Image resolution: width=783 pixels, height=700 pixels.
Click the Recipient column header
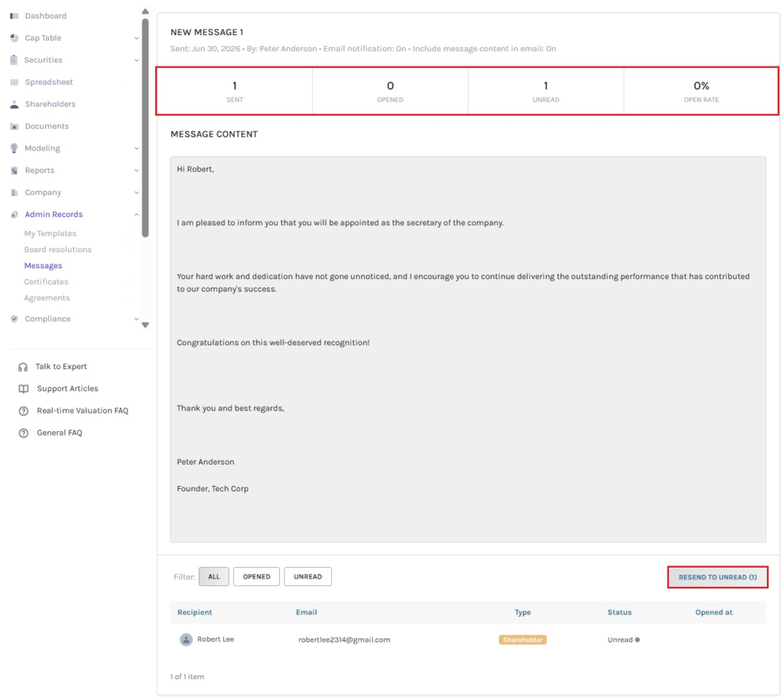point(195,612)
